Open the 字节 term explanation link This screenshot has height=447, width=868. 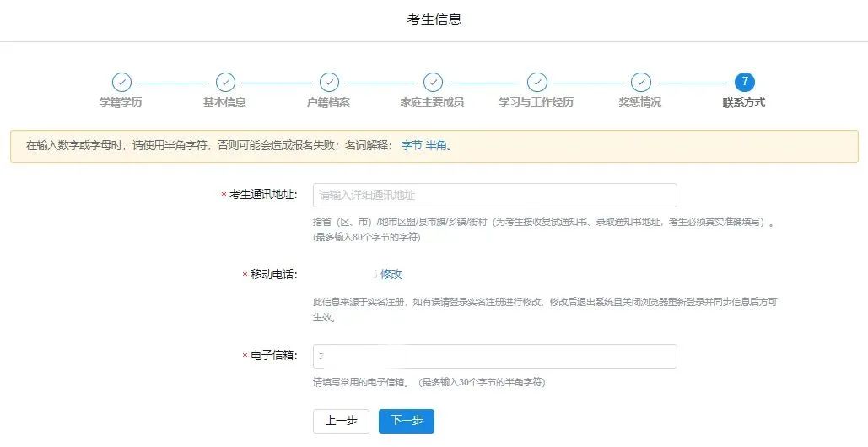pyautogui.click(x=412, y=146)
